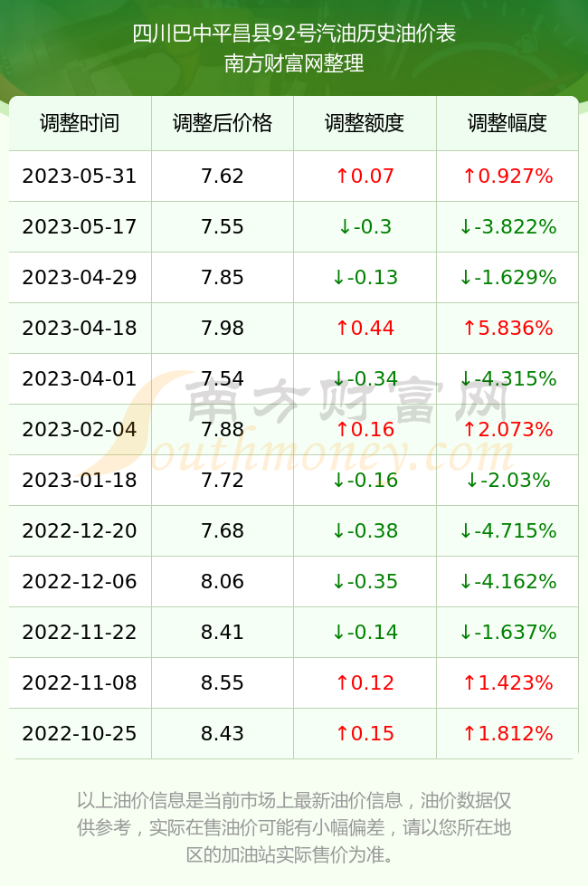The height and width of the screenshot is (887, 588).
Task: Select the ↑1.812% percentage cell
Action: (507, 734)
